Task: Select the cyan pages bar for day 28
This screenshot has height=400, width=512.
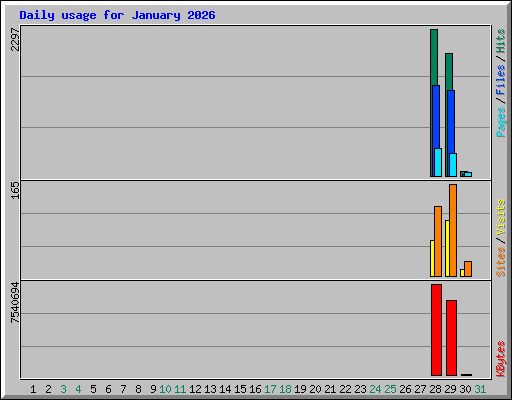Action: 438,163
